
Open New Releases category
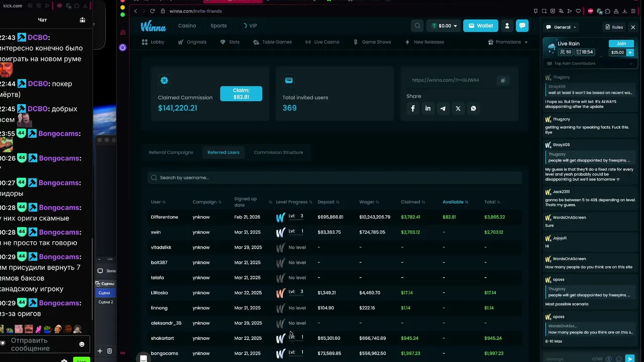point(424,42)
